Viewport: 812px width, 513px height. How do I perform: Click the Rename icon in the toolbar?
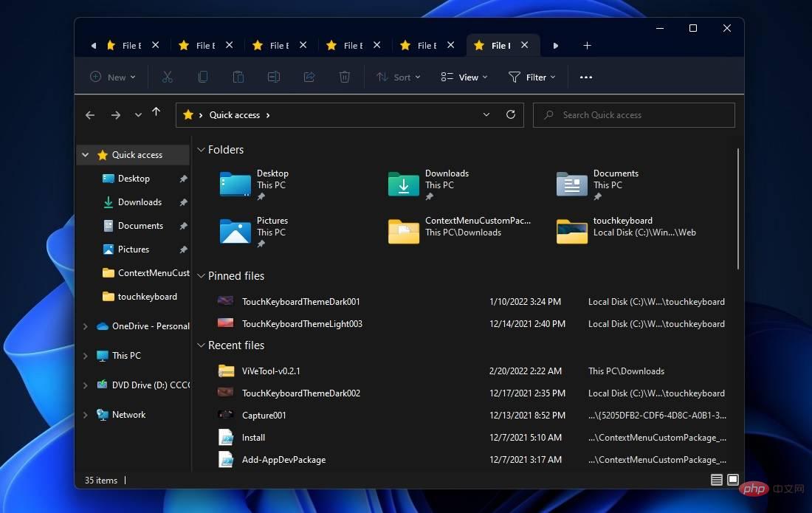tap(274, 76)
